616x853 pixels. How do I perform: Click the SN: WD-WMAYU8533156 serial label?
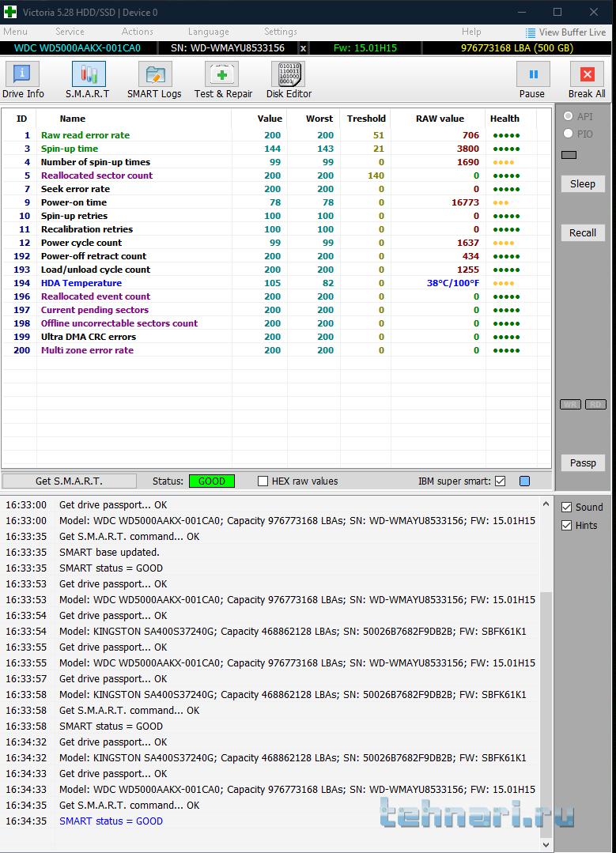click(x=228, y=48)
